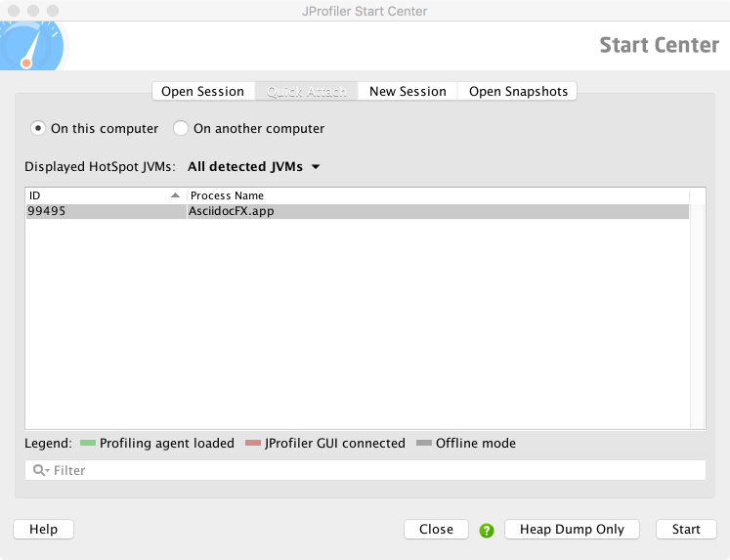Click into the Filter text field
The width and height of the screenshot is (730, 560).
376,471
